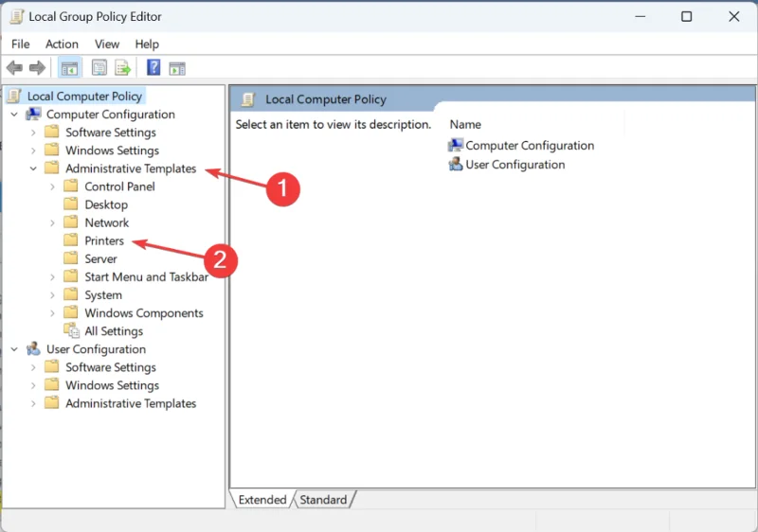
Task: Toggle Show/Hide Console Tree toolbar icon
Action: click(69, 67)
